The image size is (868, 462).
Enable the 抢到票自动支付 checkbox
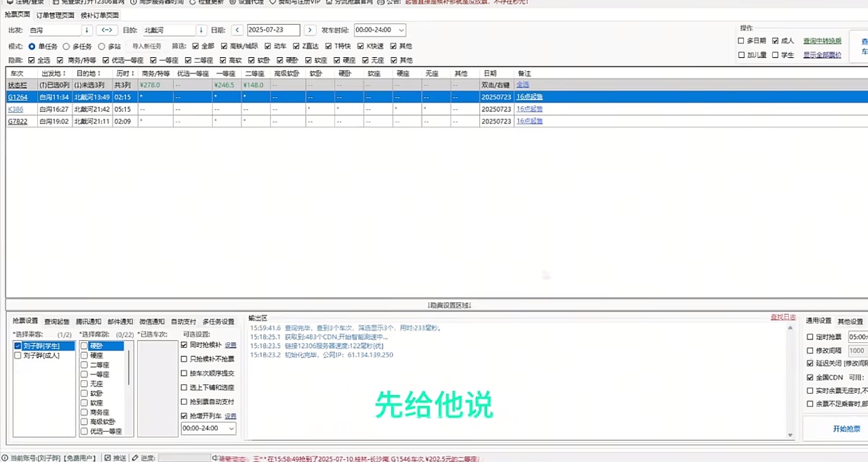184,401
